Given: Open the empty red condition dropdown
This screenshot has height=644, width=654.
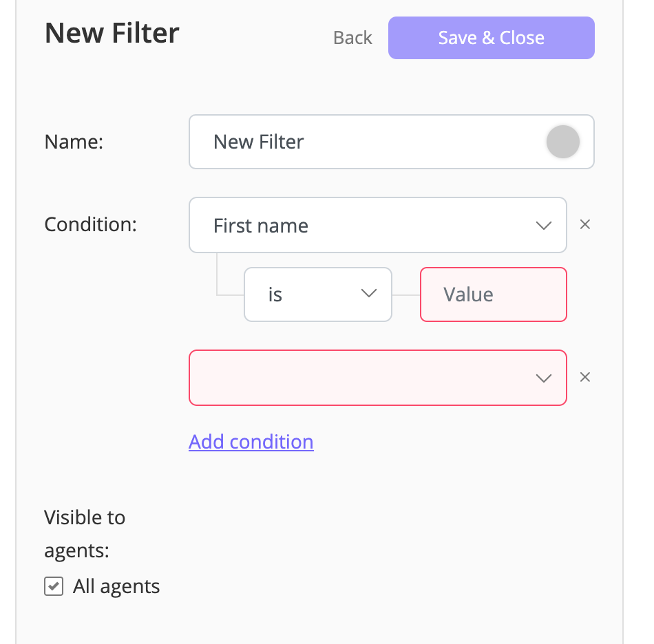Looking at the screenshot, I should pos(365,378).
